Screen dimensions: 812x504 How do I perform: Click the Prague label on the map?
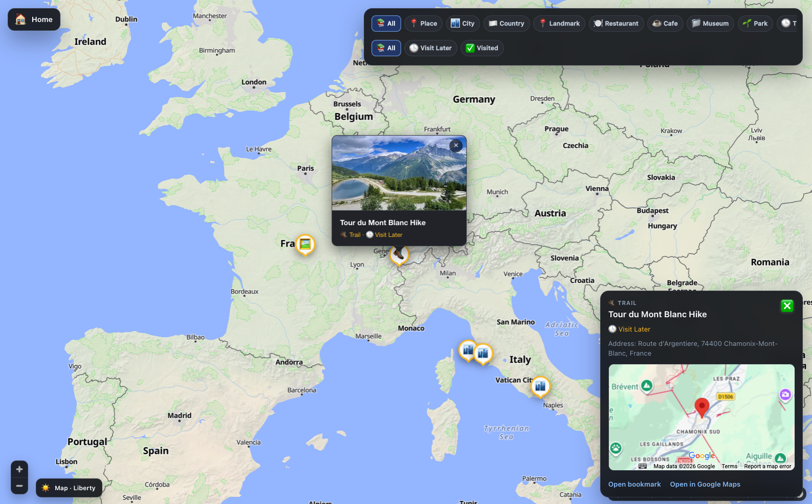pyautogui.click(x=557, y=129)
